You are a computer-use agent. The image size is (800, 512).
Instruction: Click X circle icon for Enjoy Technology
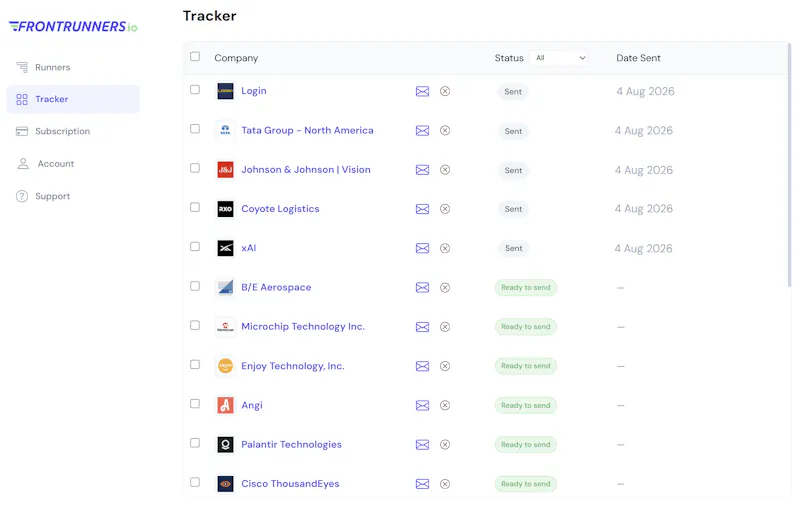(445, 366)
